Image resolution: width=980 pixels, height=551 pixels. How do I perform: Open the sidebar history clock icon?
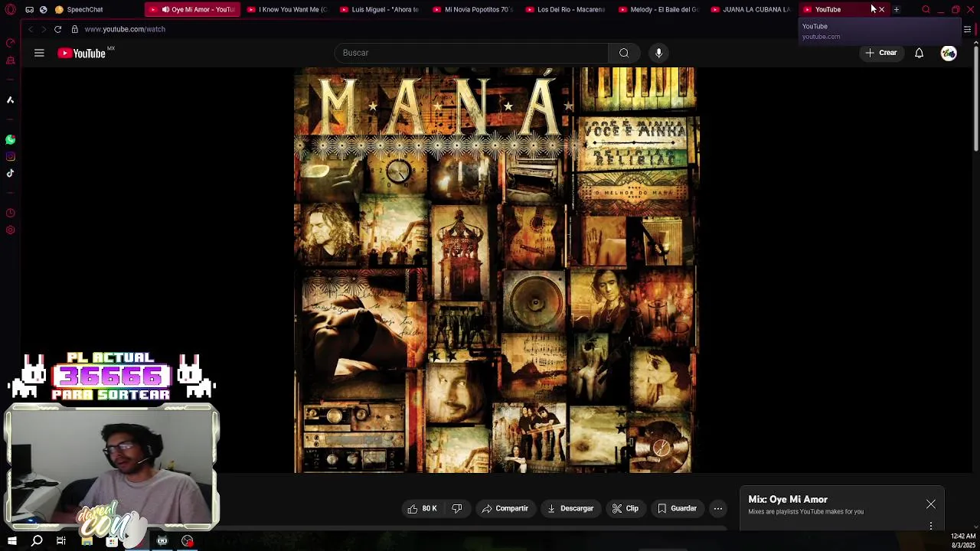click(10, 214)
